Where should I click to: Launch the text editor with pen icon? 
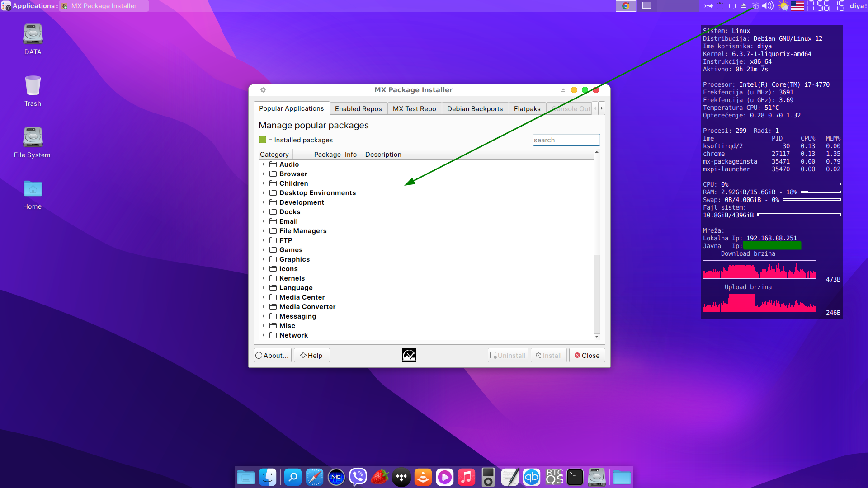[510, 477]
